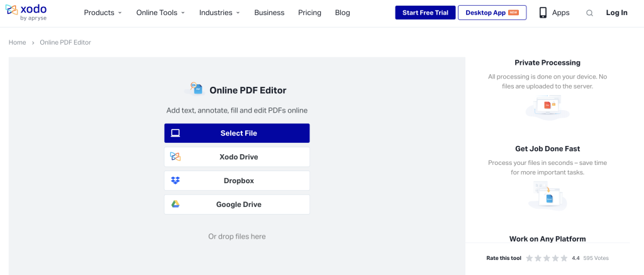Expand the Products dropdown menu

pyautogui.click(x=103, y=13)
